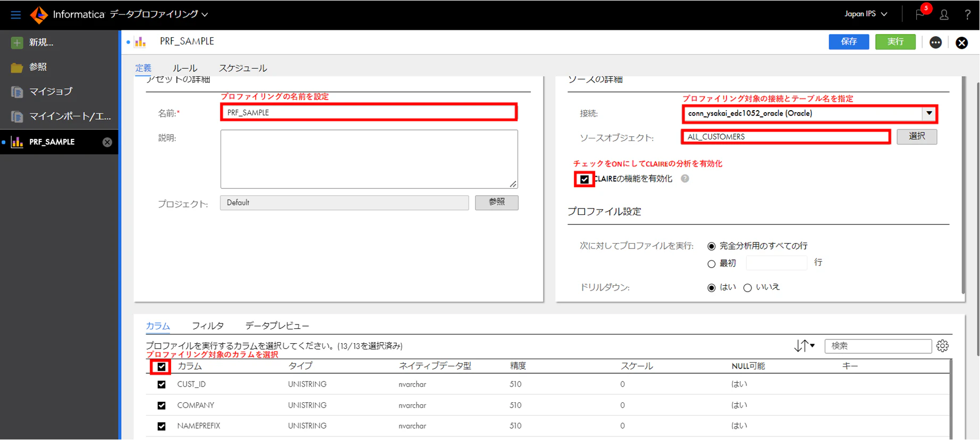Click the profile chart icon beside the PRF_SAMPLE title
Screen dimensions: 980x440
click(140, 41)
